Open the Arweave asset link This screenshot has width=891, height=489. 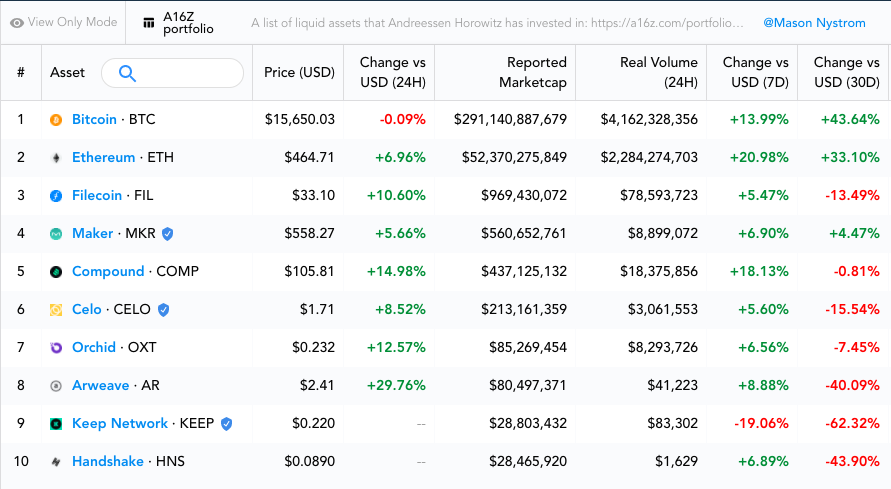pyautogui.click(x=101, y=385)
